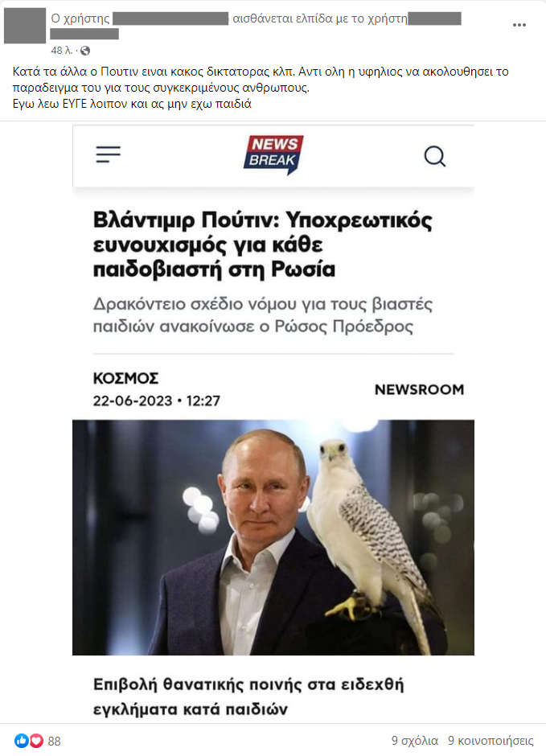The height and width of the screenshot is (756, 546).
Task: Open the three-dot post options menu
Action: (x=519, y=25)
